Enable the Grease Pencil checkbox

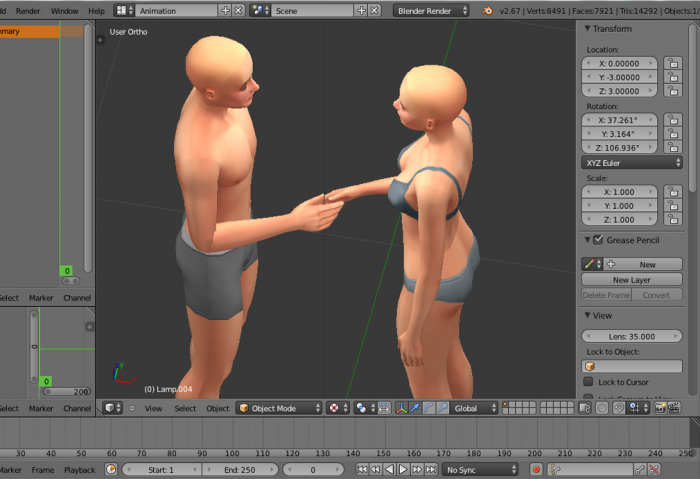[598, 240]
